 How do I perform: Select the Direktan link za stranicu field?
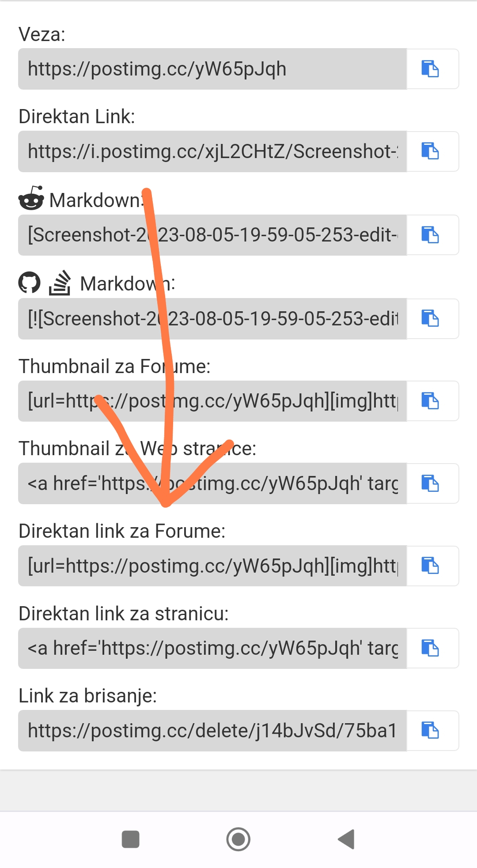(x=212, y=648)
